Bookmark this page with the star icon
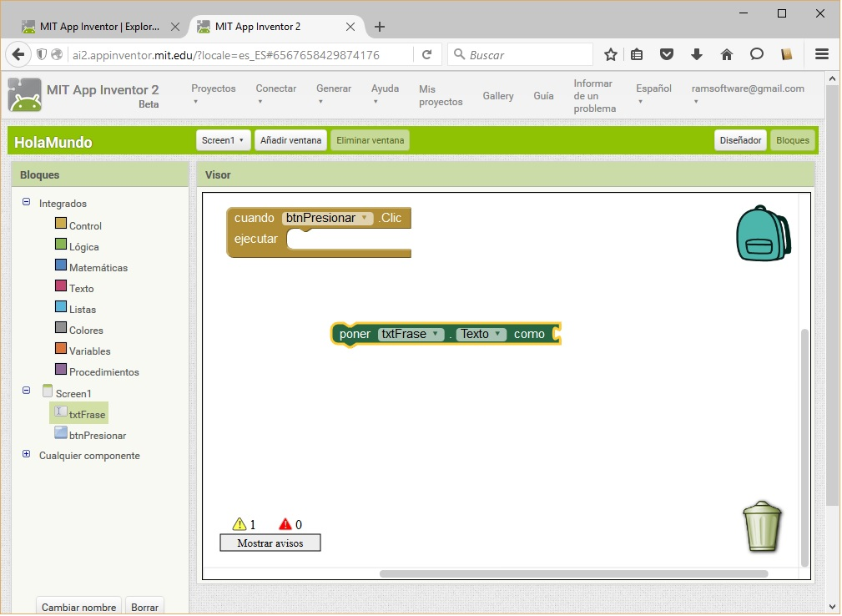The image size is (842, 616). pyautogui.click(x=610, y=55)
